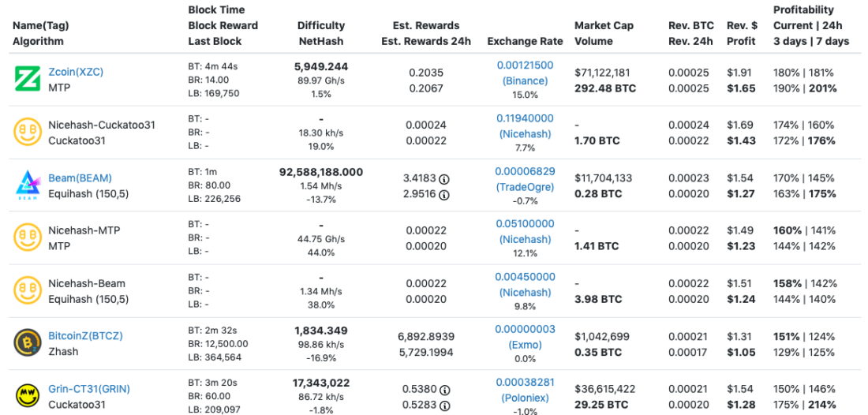Open the Beam(BEAM) coin link
This screenshot has width=868, height=415.
click(x=80, y=178)
